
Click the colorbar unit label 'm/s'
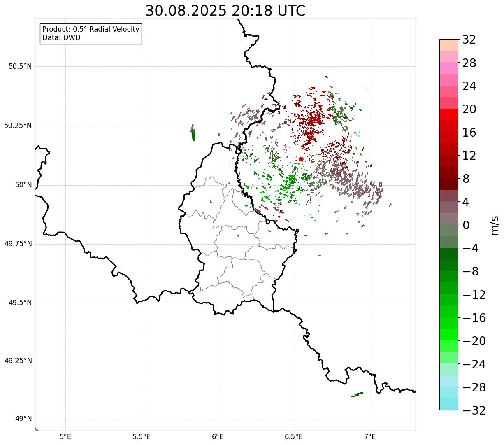[494, 225]
